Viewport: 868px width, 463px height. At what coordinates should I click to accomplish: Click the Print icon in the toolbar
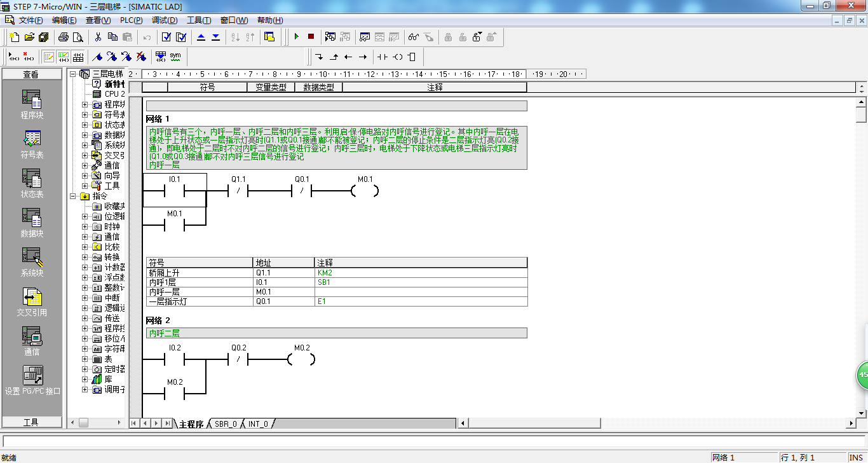pyautogui.click(x=64, y=37)
